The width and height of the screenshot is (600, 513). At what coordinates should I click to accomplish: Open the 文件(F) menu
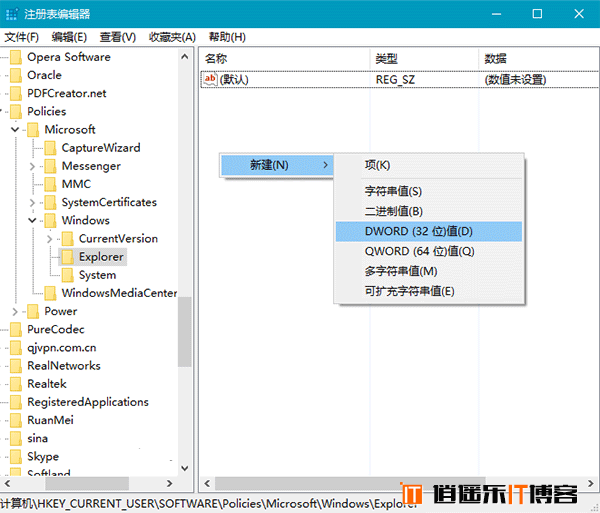point(21,37)
